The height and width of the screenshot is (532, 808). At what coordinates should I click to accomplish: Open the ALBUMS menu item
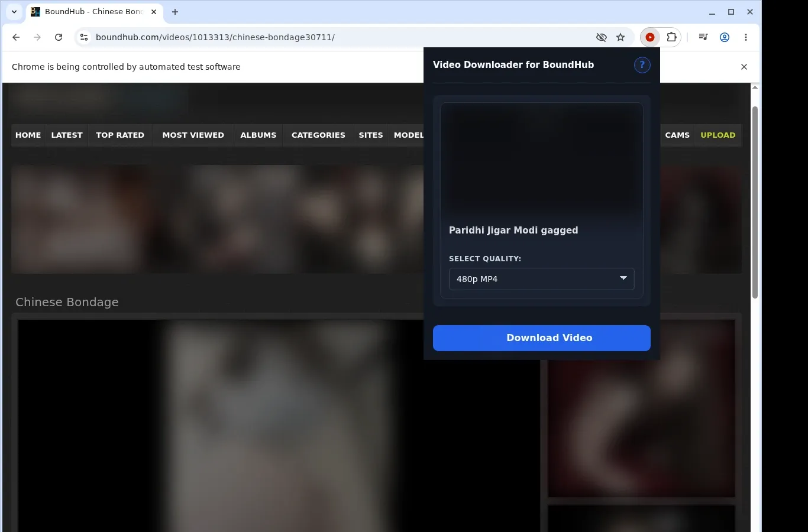[258, 135]
